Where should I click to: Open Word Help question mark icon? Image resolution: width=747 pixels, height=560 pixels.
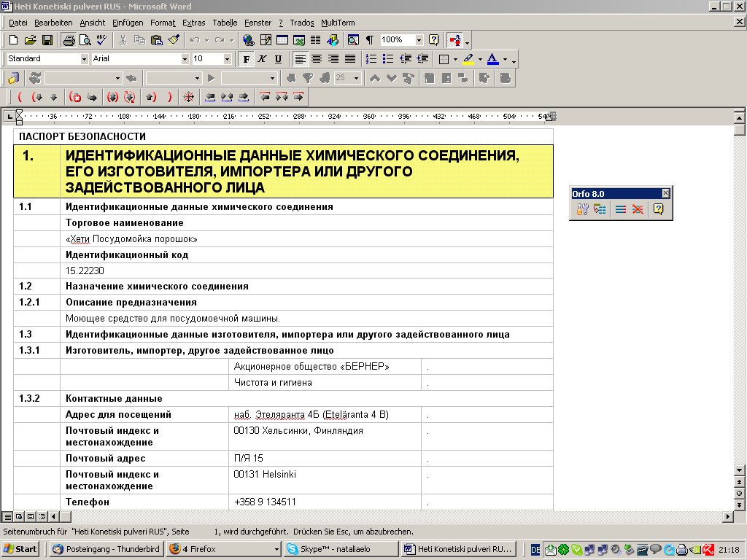[433, 40]
